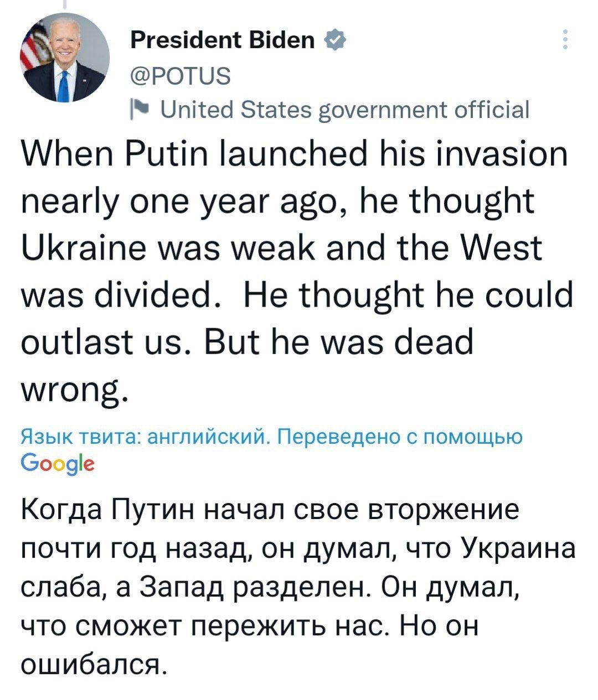Open President Biden's profile name
Screen dimensions: 598x700
pyautogui.click(x=220, y=40)
